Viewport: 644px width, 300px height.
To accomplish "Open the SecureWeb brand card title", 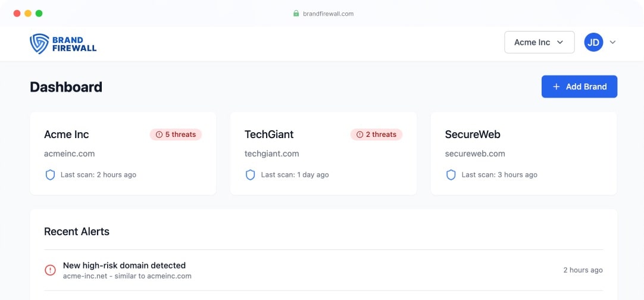I will (x=473, y=135).
